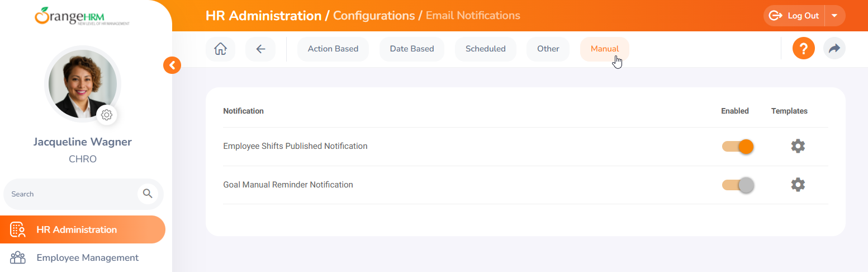Toggle Employee Shifts Published Notification switch

point(738,147)
